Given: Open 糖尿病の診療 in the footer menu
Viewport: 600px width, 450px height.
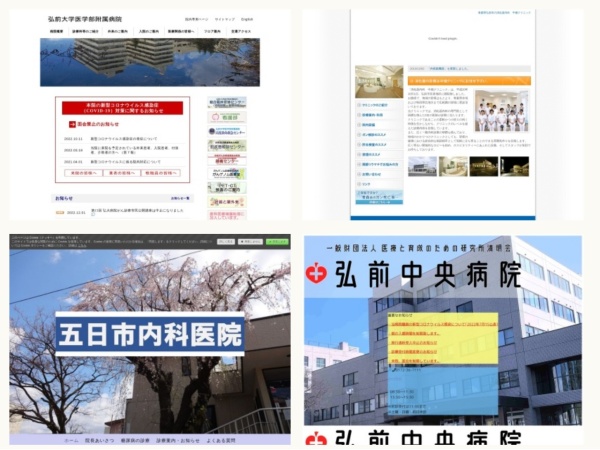Looking at the screenshot, I should tap(135, 440).
